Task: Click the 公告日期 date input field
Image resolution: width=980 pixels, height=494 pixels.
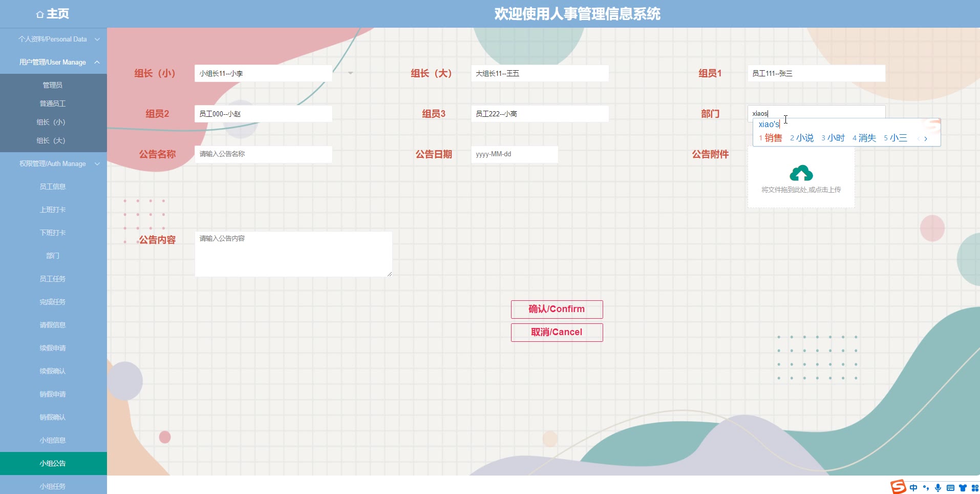Action: click(514, 154)
